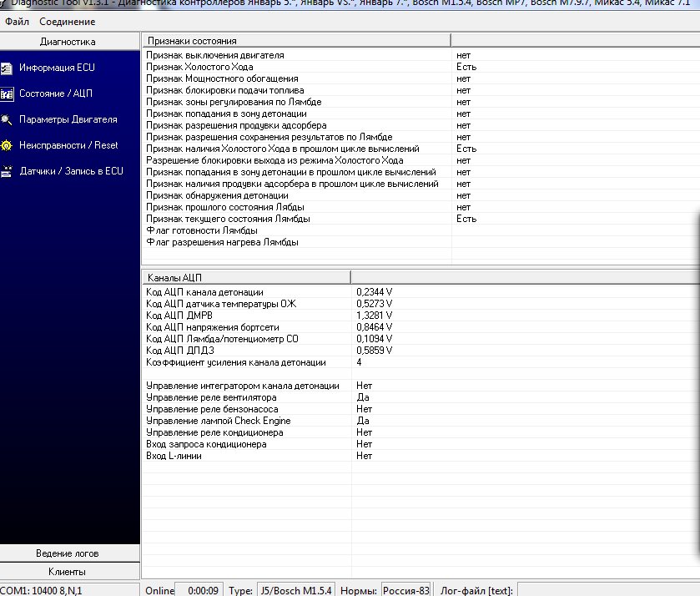This screenshot has height=596, width=700.
Task: Click the Состояние / АЦП icon
Action: (6, 93)
